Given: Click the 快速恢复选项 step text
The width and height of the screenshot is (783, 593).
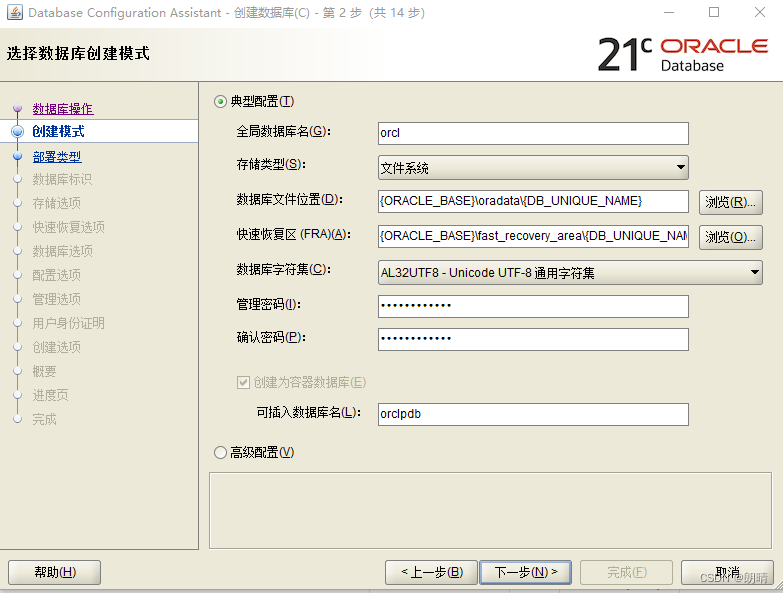Looking at the screenshot, I should click(68, 227).
